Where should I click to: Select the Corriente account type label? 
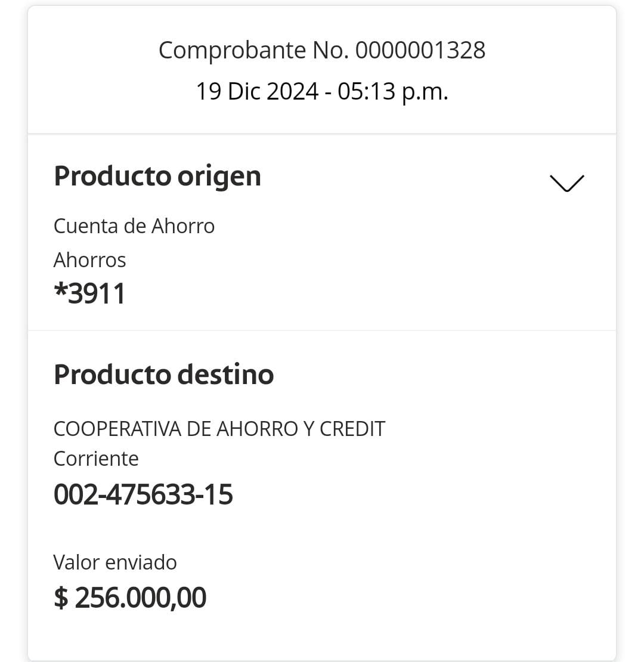(96, 459)
